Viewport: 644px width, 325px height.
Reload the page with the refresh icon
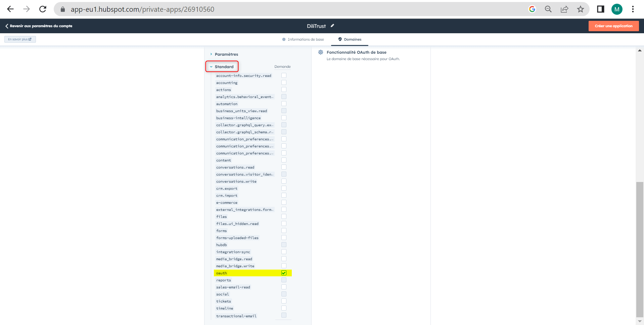click(x=43, y=9)
